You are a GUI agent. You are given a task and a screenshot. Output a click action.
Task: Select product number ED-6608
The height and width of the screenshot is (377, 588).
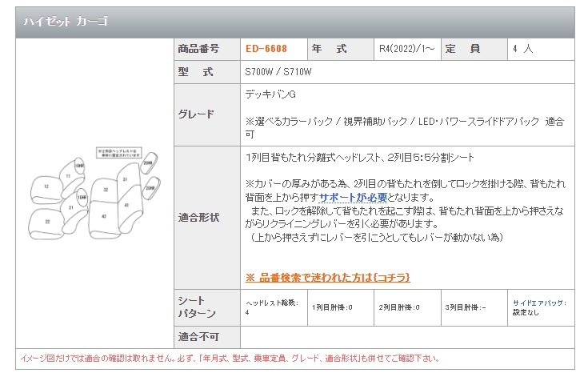tap(266, 49)
